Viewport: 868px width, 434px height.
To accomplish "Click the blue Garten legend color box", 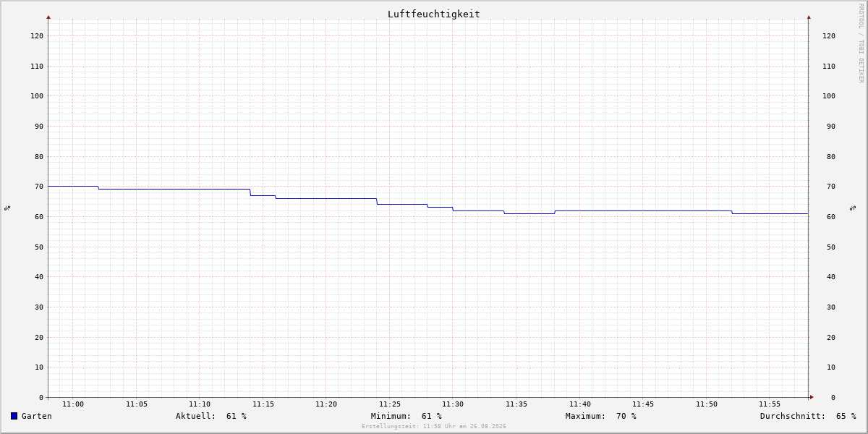I will click(14, 416).
